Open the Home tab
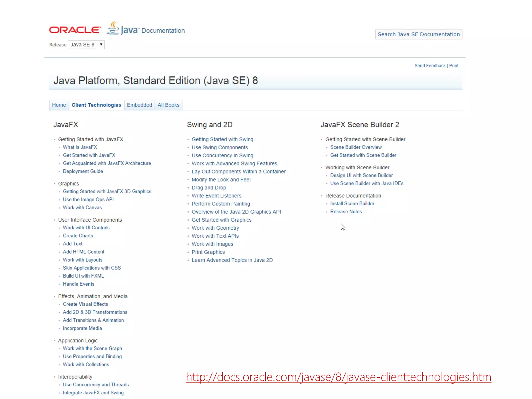The width and height of the screenshot is (532, 399). [x=59, y=105]
